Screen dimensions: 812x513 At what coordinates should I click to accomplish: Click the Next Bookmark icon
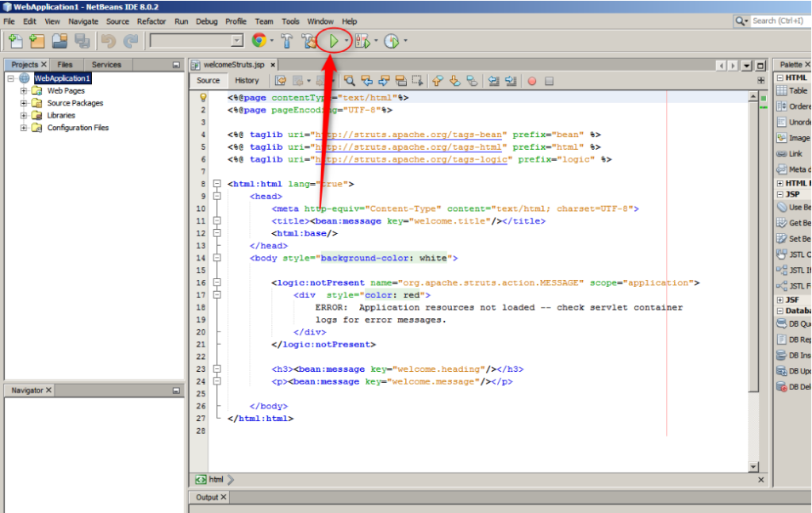click(x=454, y=81)
